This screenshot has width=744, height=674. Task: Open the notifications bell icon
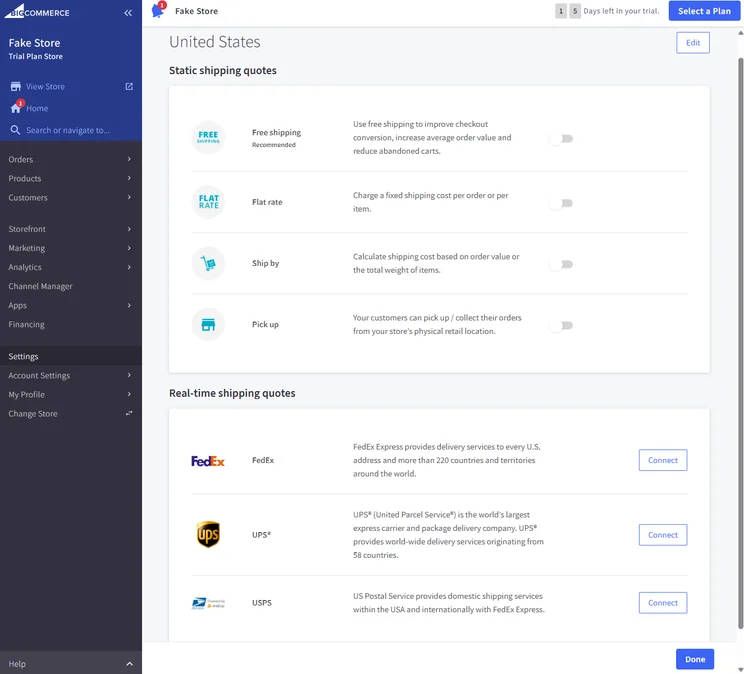[158, 10]
